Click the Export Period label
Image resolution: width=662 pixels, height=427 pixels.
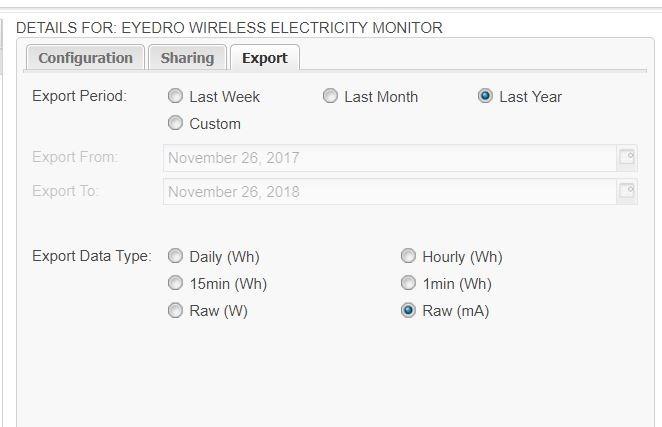tap(79, 97)
